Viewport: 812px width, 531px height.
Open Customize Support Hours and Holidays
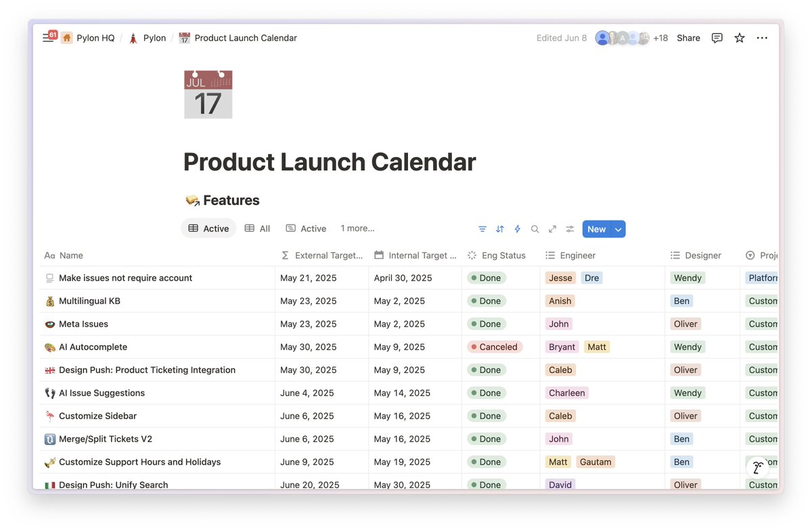coord(139,462)
